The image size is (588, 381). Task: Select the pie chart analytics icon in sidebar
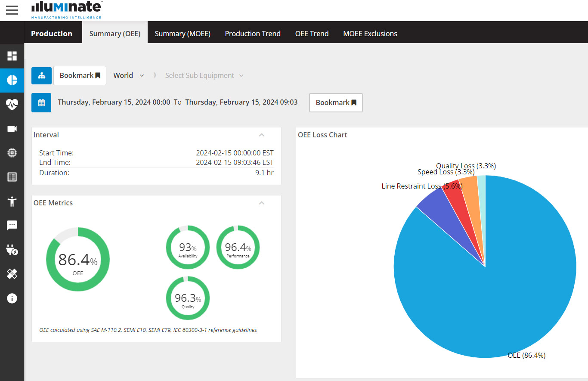[x=12, y=81]
